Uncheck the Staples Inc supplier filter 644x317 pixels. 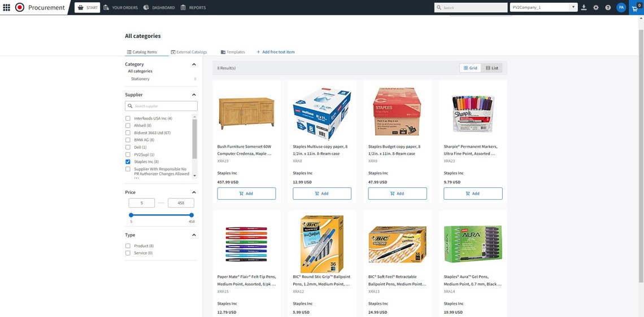pyautogui.click(x=128, y=162)
